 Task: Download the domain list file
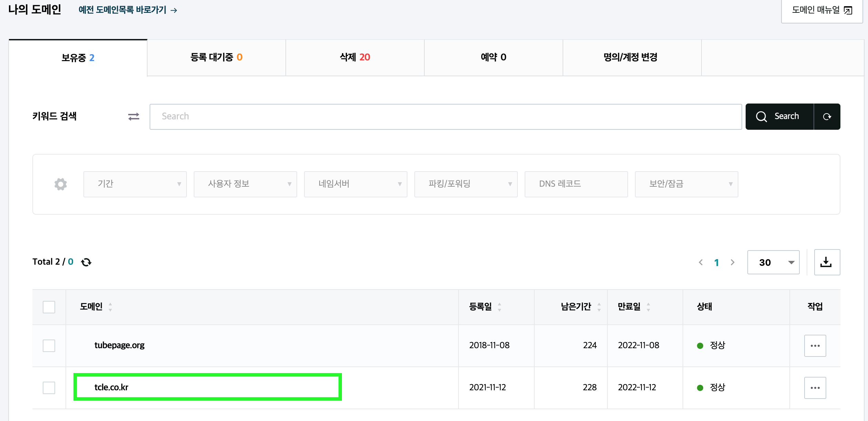827,262
